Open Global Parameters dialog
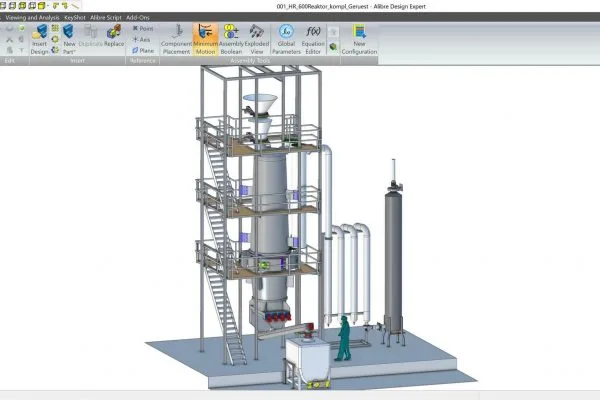Image resolution: width=600 pixels, height=400 pixels. click(286, 39)
